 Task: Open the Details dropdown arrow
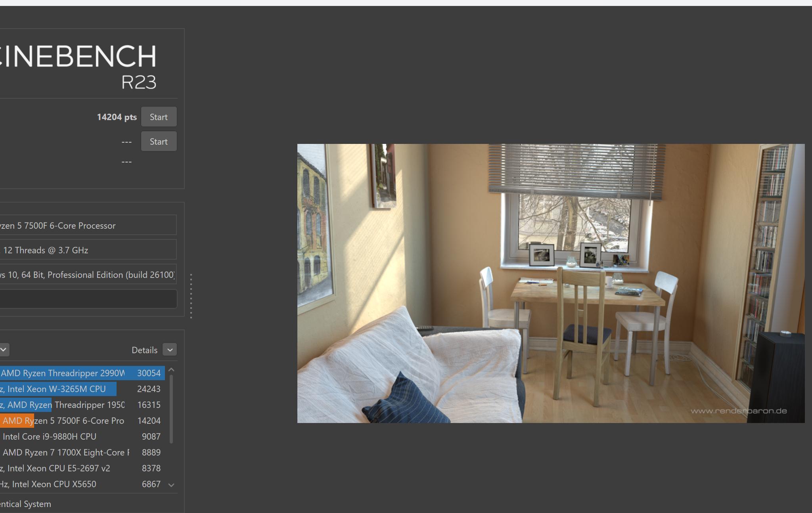point(170,350)
